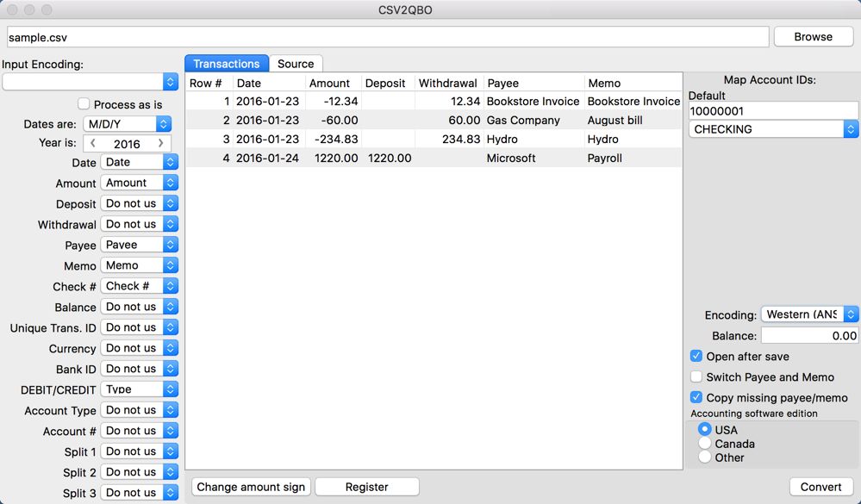Screen dimensions: 861x504
Task: Decrease year with left arrow
Action: 93,143
